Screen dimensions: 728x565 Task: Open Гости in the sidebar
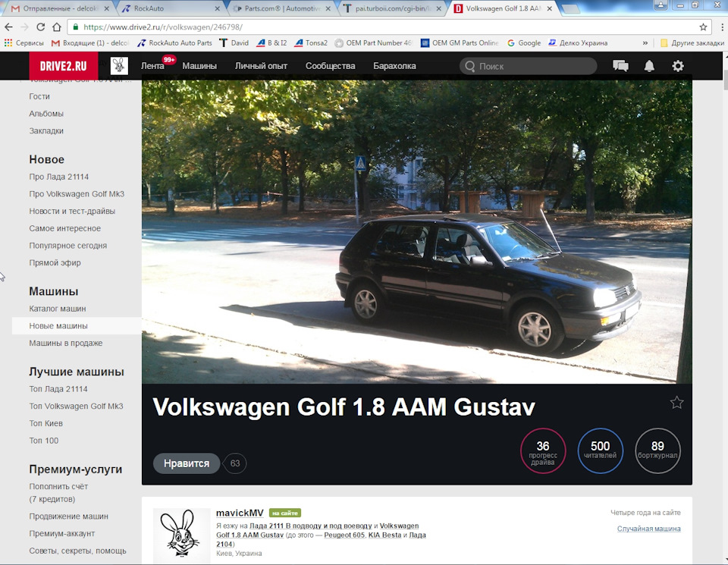[x=39, y=96]
